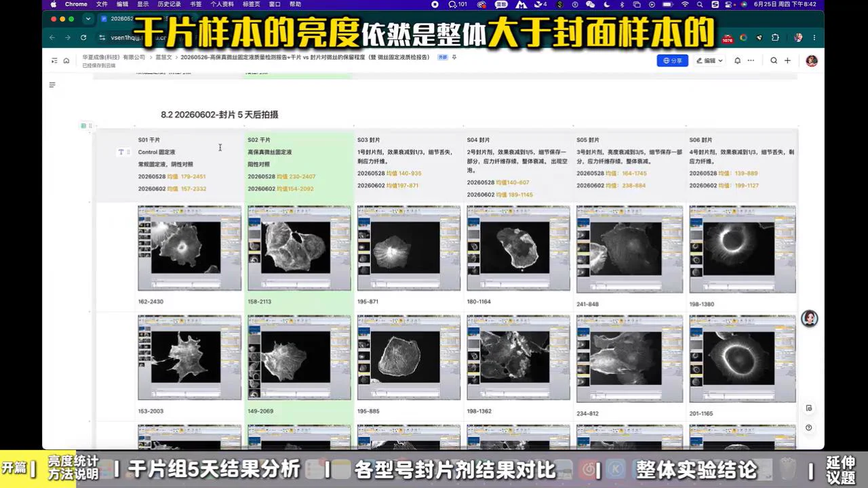Open the thumbnail captioned 195-871
The height and width of the screenshot is (488, 868).
[x=409, y=248]
